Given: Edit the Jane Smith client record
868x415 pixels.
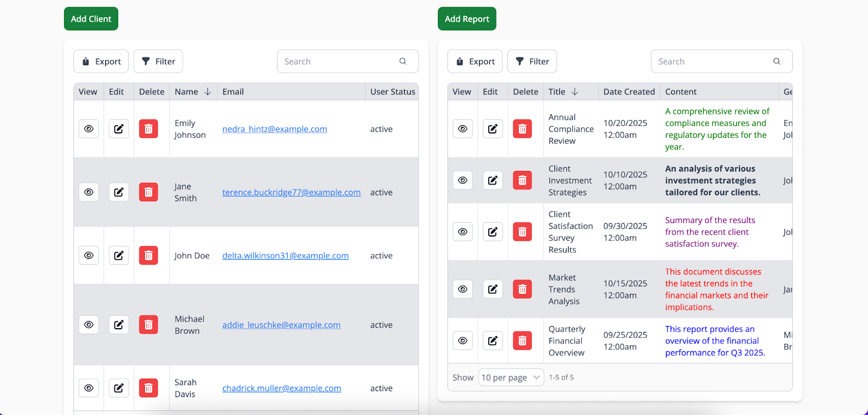Looking at the screenshot, I should (x=119, y=192).
